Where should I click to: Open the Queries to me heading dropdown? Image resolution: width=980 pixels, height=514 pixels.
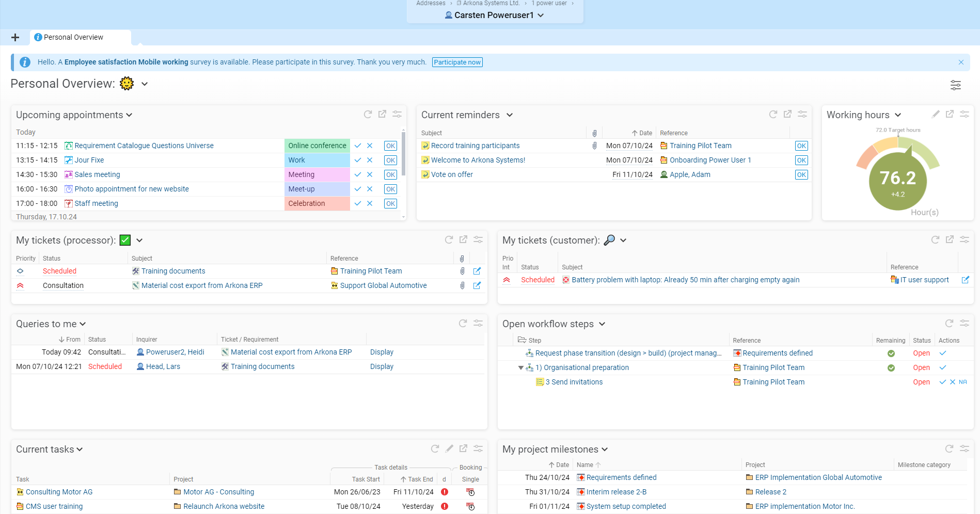point(83,324)
